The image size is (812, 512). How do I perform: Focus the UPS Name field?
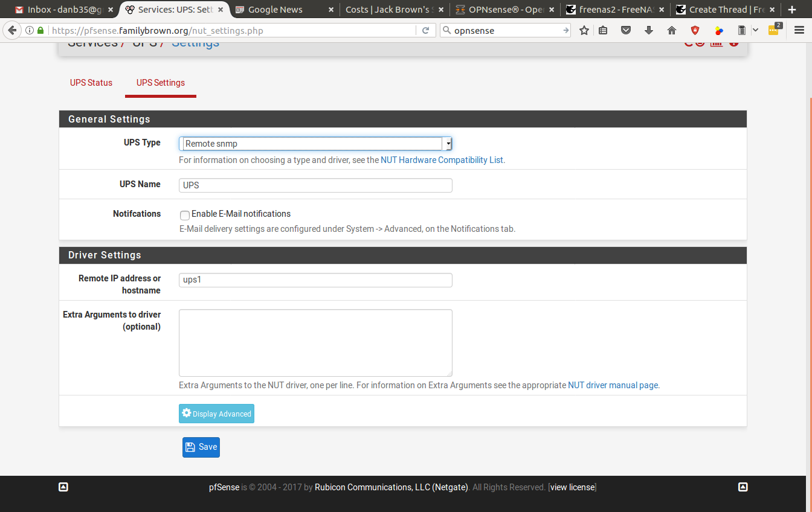click(315, 185)
